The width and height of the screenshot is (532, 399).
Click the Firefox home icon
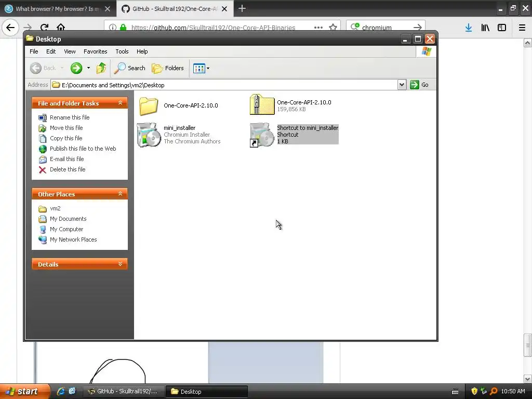coord(61,27)
